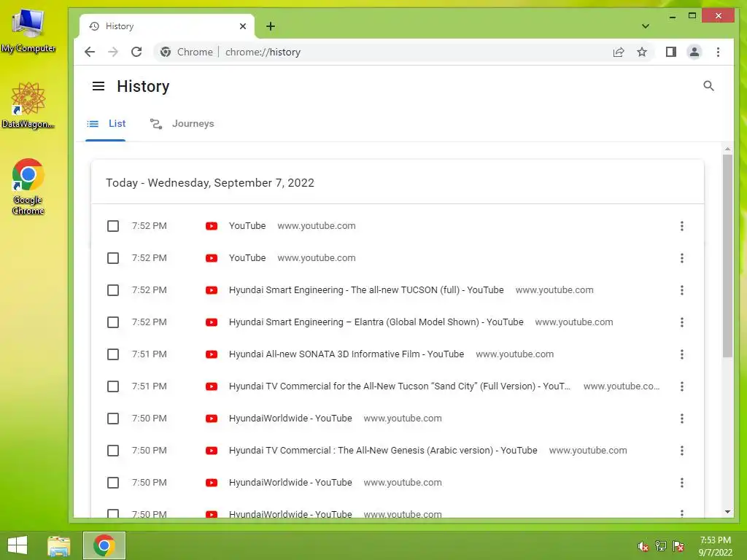Image resolution: width=747 pixels, height=560 pixels.
Task: Open more actions for "Sand City" entry
Action: 682,386
